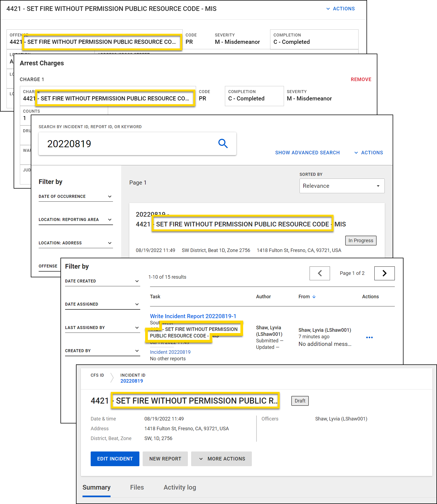Switch to the Files tab
The height and width of the screenshot is (504, 437).
point(137,487)
